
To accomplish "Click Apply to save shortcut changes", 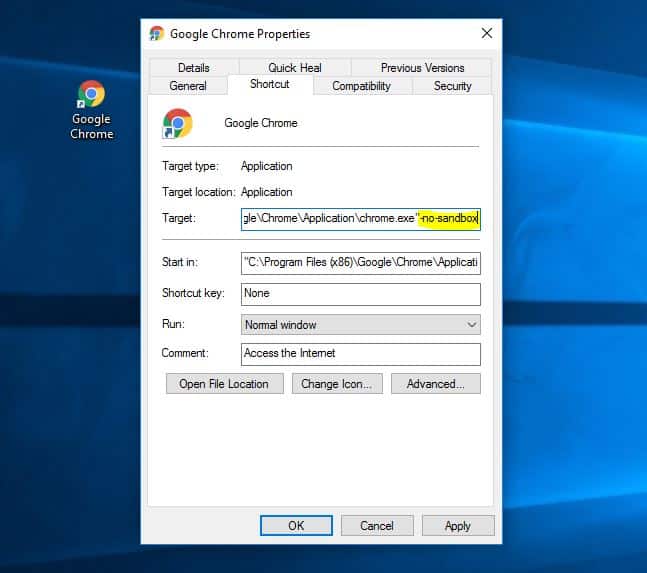I will tap(458, 526).
